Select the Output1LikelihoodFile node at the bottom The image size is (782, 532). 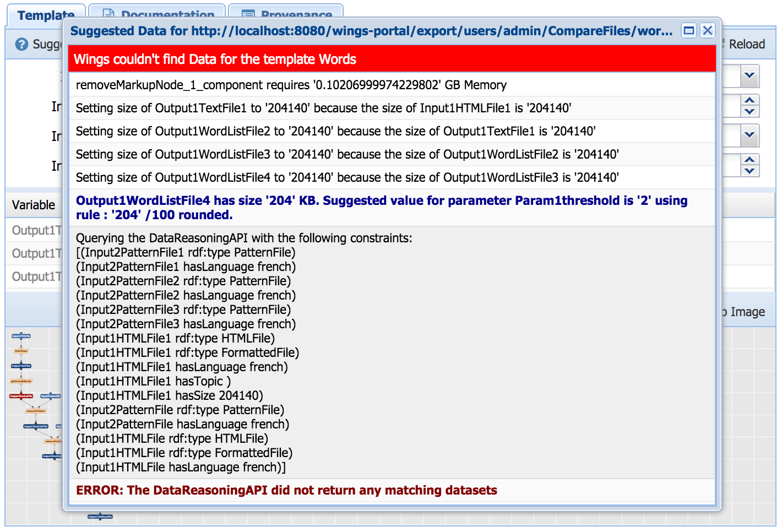[x=100, y=517]
